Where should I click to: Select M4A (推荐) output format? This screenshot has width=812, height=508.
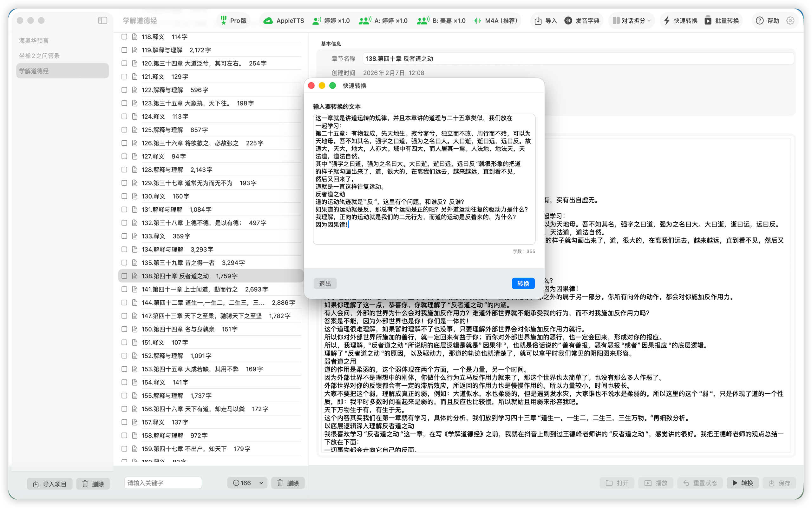point(495,21)
